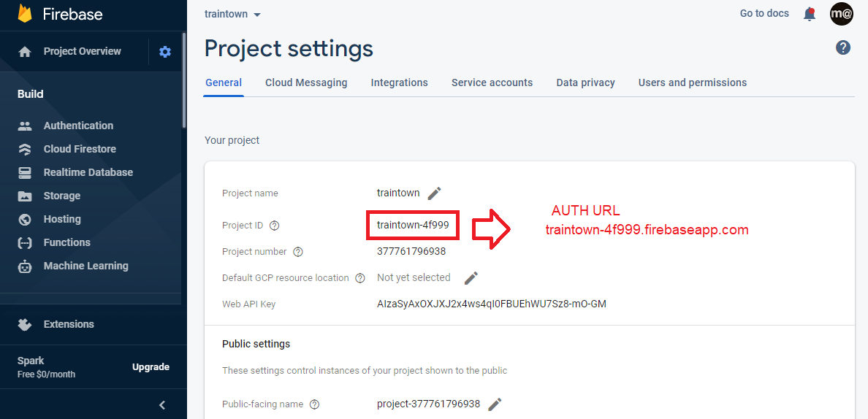Click the Project number help icon

pos(298,252)
